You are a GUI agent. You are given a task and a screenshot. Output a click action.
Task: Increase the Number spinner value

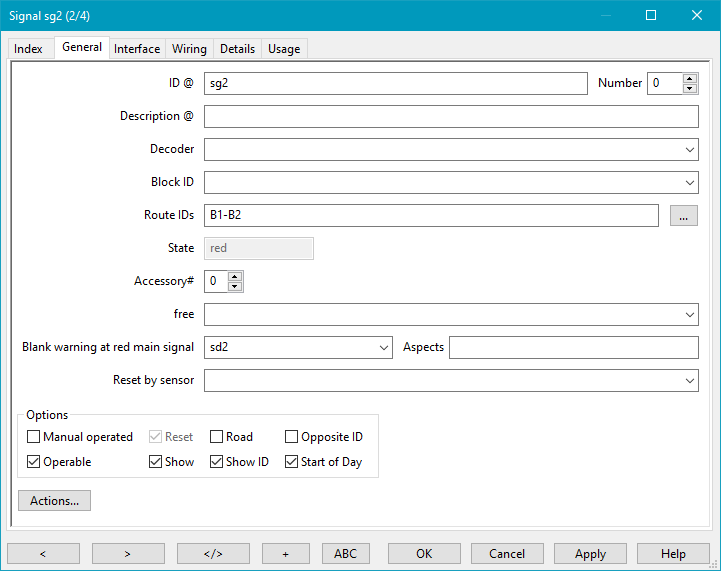(x=690, y=78)
